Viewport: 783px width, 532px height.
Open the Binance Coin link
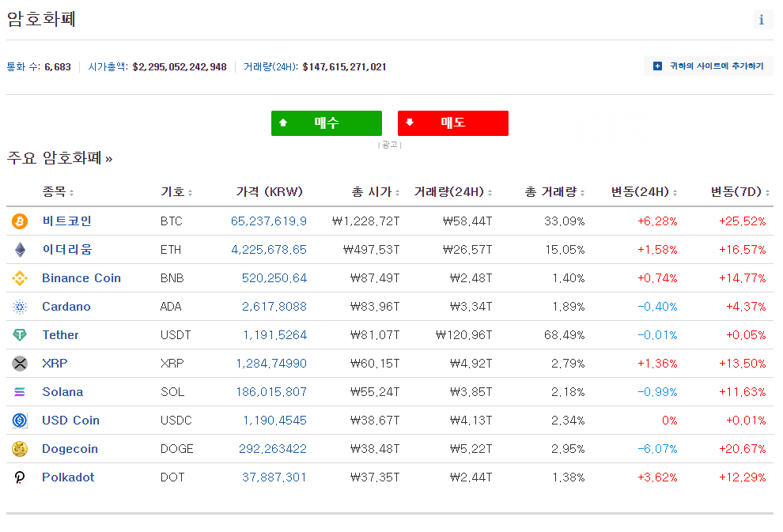(81, 278)
